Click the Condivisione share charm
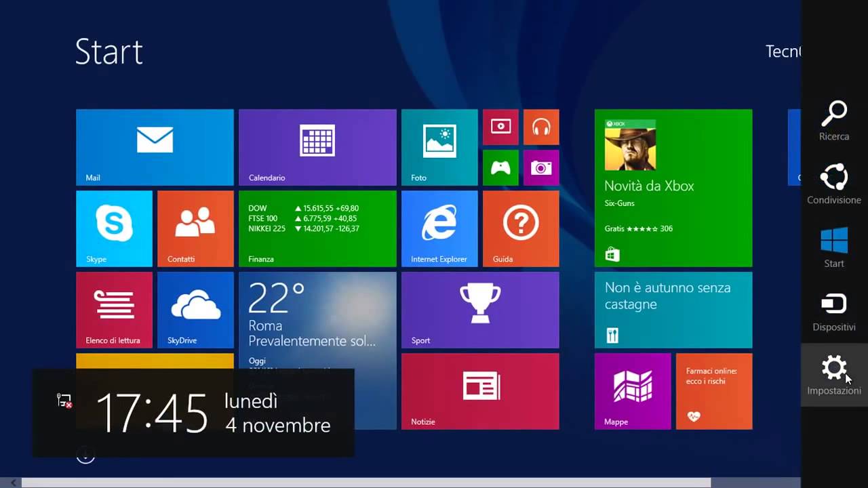Viewport: 868px width, 488px height. 834,184
